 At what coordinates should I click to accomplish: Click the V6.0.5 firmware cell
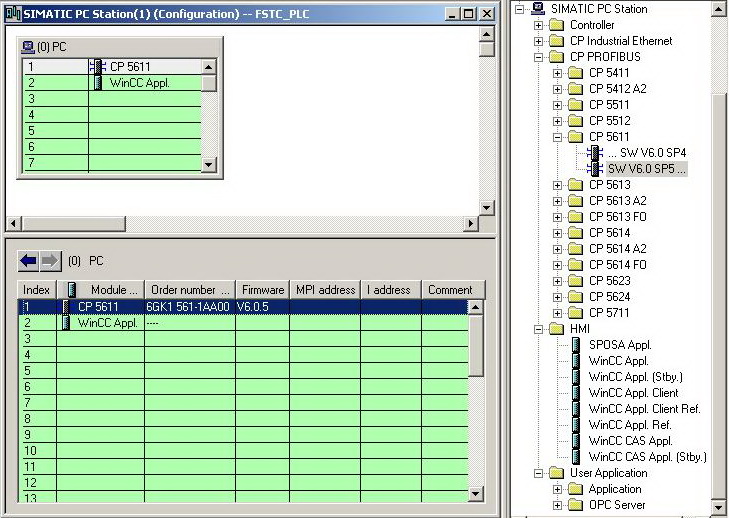point(263,307)
